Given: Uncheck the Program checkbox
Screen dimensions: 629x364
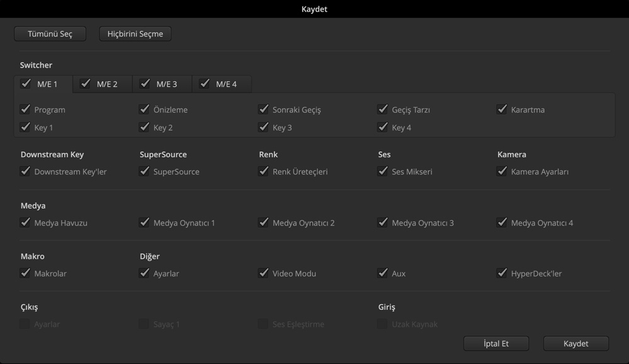Looking at the screenshot, I should (25, 110).
